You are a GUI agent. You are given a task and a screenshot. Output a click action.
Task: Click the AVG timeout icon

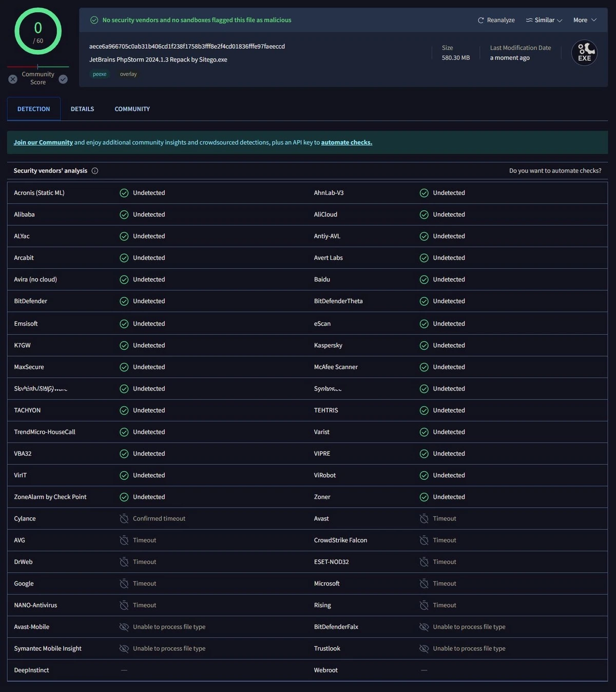pyautogui.click(x=124, y=540)
